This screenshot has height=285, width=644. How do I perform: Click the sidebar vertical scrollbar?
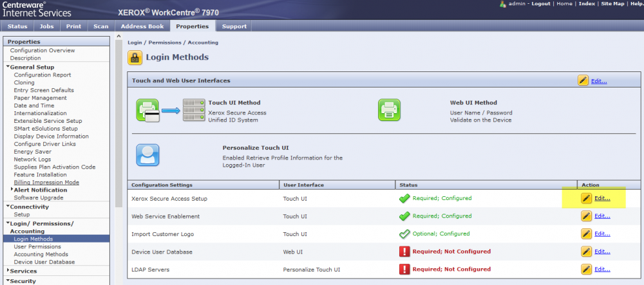coord(118,129)
